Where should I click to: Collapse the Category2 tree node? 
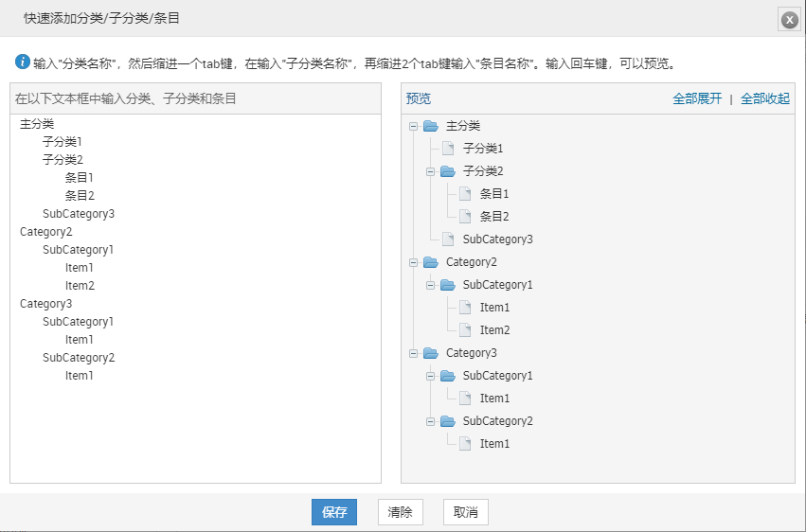tap(412, 262)
